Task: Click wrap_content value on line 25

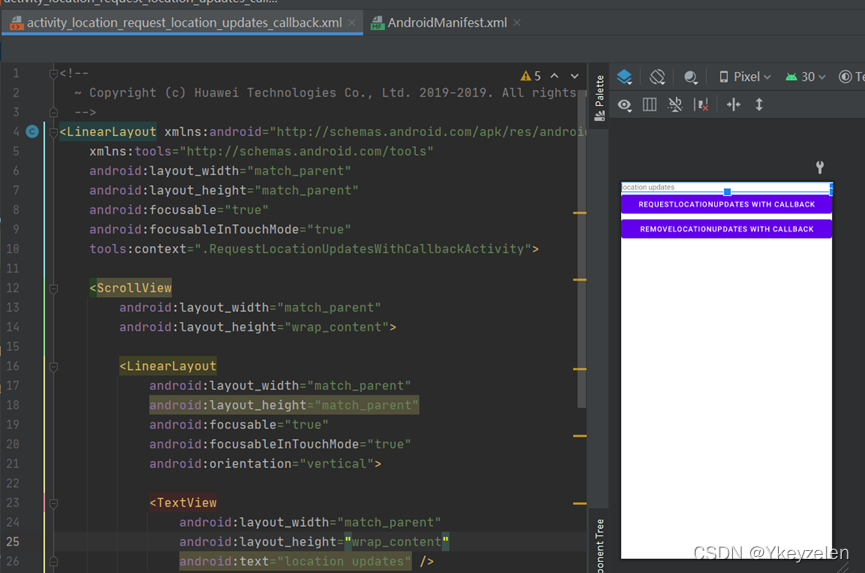Action: click(x=397, y=542)
